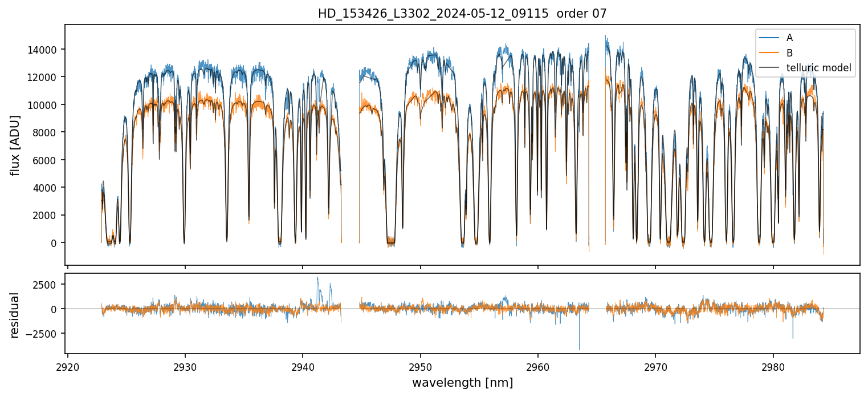This screenshot has height=397, width=868.
Task: Click the 2950 x-axis tick label
Action: tap(420, 365)
